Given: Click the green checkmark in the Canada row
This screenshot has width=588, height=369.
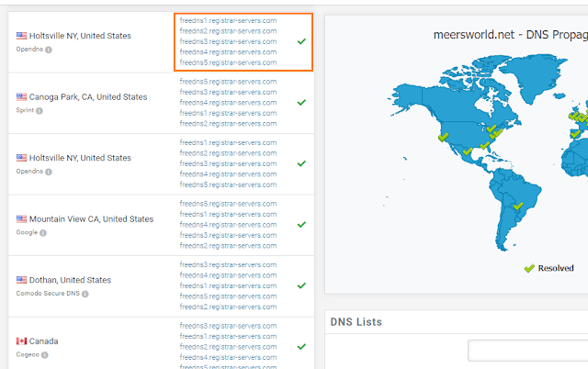Looking at the screenshot, I should pyautogui.click(x=301, y=347).
